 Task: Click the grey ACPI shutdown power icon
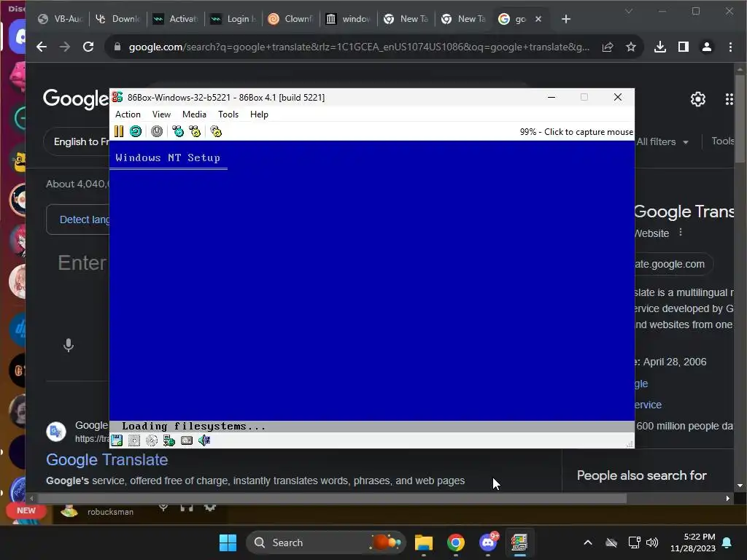click(x=157, y=131)
